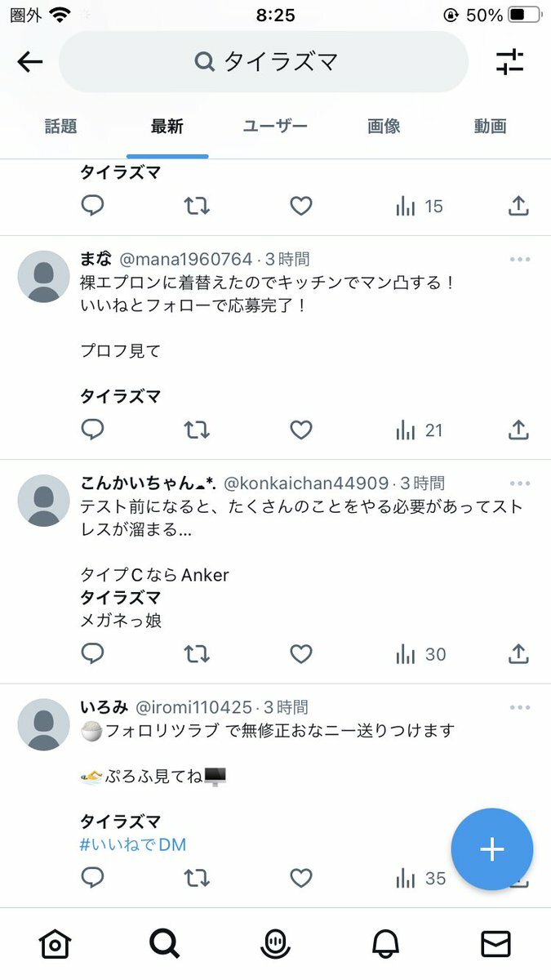Viewport: 551px width, 980px height.
Task: Open more options for @mana1960764 tweet
Action: [x=520, y=260]
